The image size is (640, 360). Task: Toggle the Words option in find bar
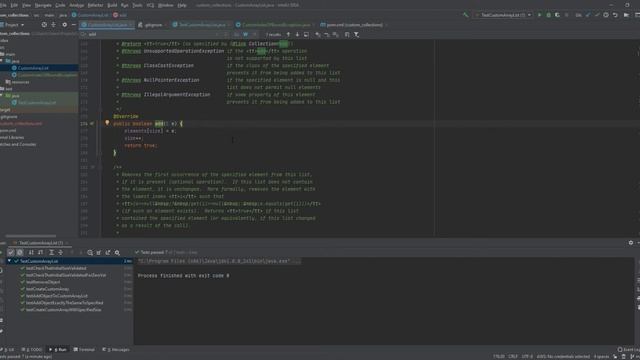tap(245, 35)
